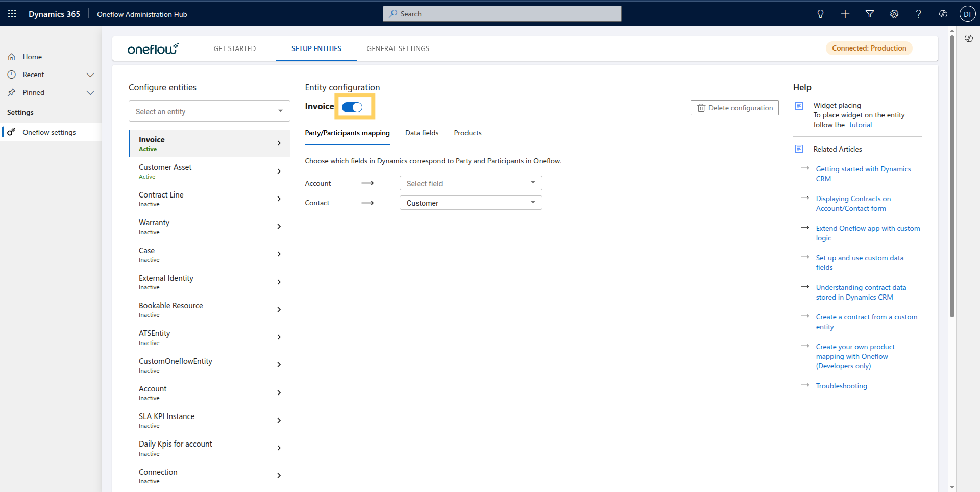The image size is (980, 492).
Task: Select the SLA KPI Instance entity
Action: [x=209, y=420]
